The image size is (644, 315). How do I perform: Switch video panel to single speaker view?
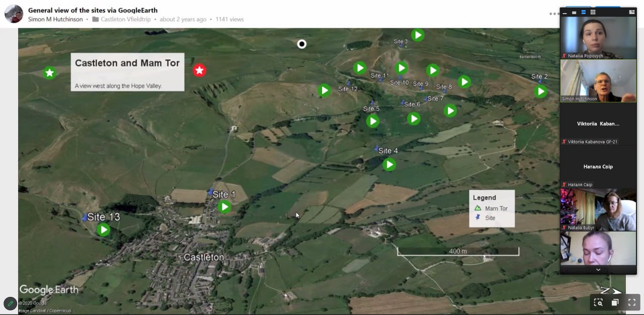[574, 12]
